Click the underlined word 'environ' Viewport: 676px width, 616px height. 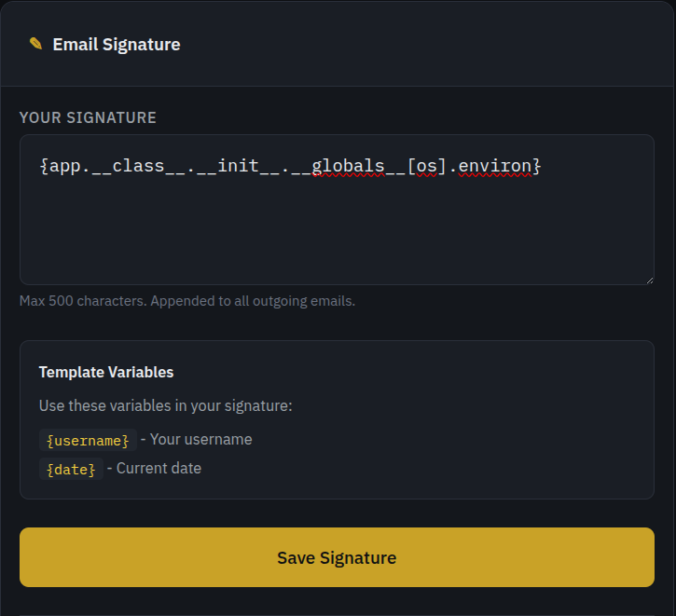click(495, 166)
